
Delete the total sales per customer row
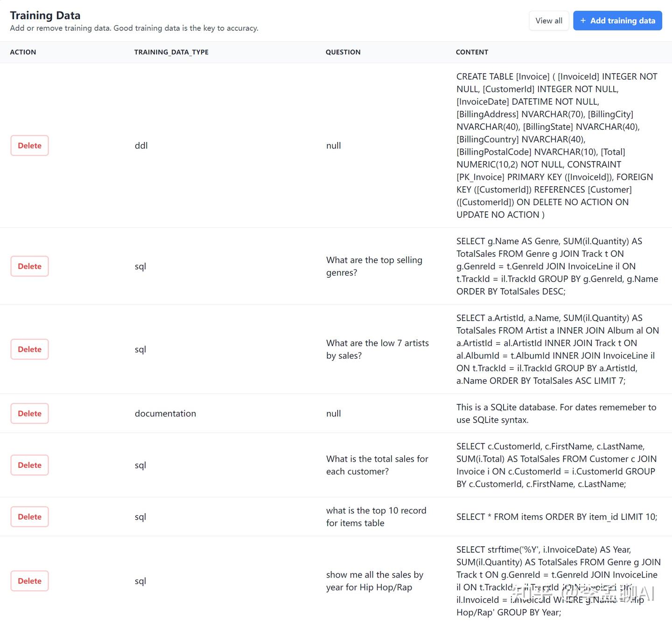pos(29,465)
